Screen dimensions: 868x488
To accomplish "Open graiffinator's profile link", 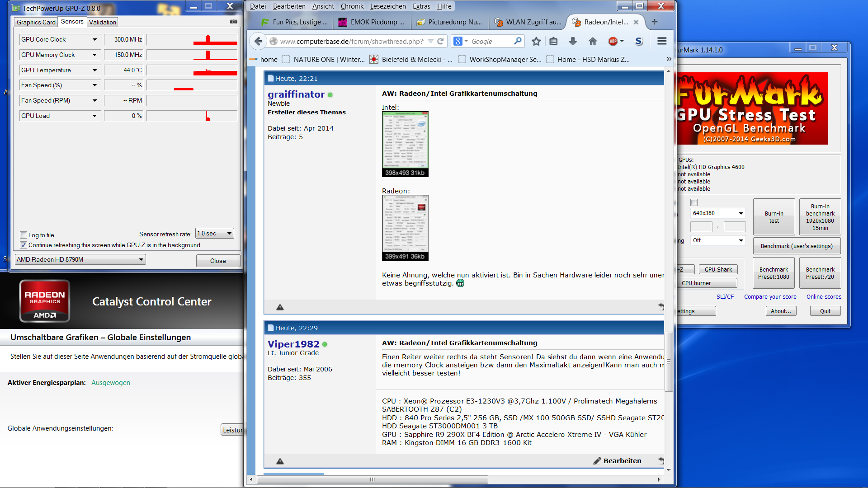I will click(296, 94).
